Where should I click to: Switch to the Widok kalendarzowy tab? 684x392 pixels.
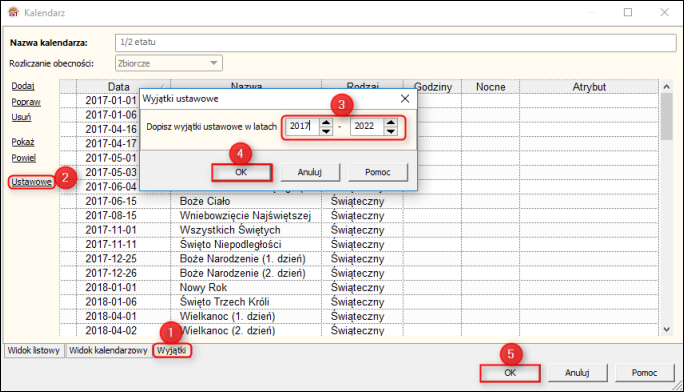pyautogui.click(x=108, y=350)
